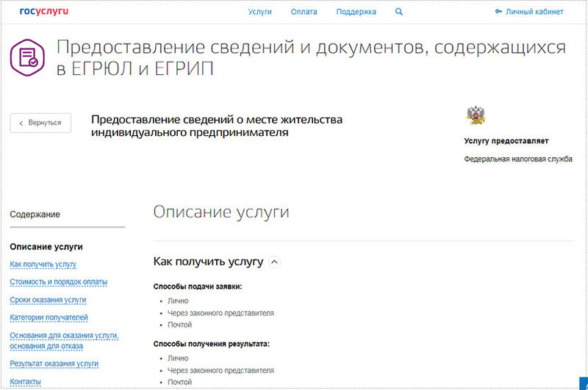Click the Federal Tax Service emblem
Viewport: 588px width, 390px height.
pyautogui.click(x=476, y=115)
